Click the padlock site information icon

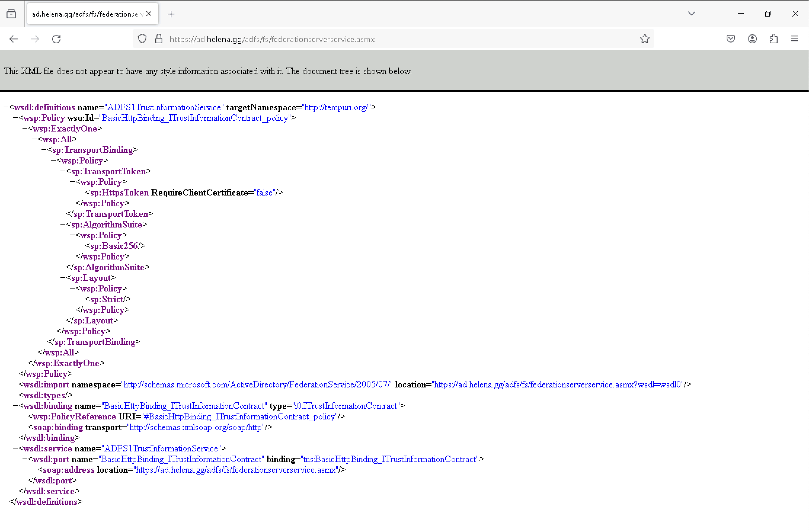click(x=159, y=39)
